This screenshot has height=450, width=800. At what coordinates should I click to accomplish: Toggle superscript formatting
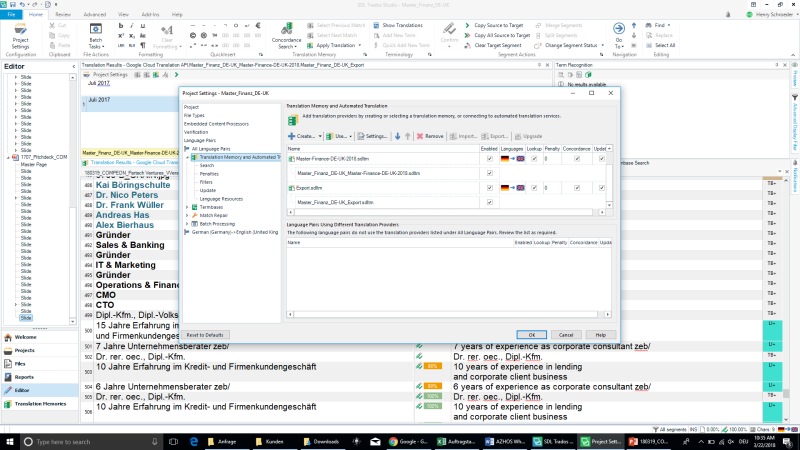point(121,36)
